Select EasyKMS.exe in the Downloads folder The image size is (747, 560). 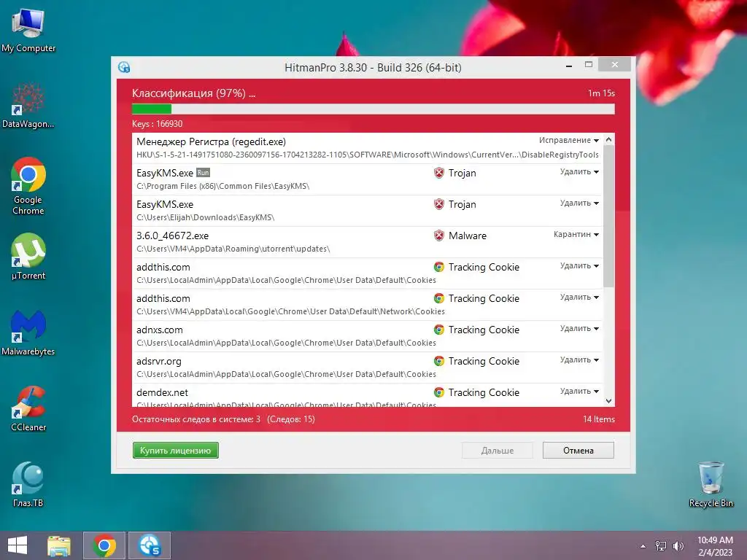coord(368,211)
